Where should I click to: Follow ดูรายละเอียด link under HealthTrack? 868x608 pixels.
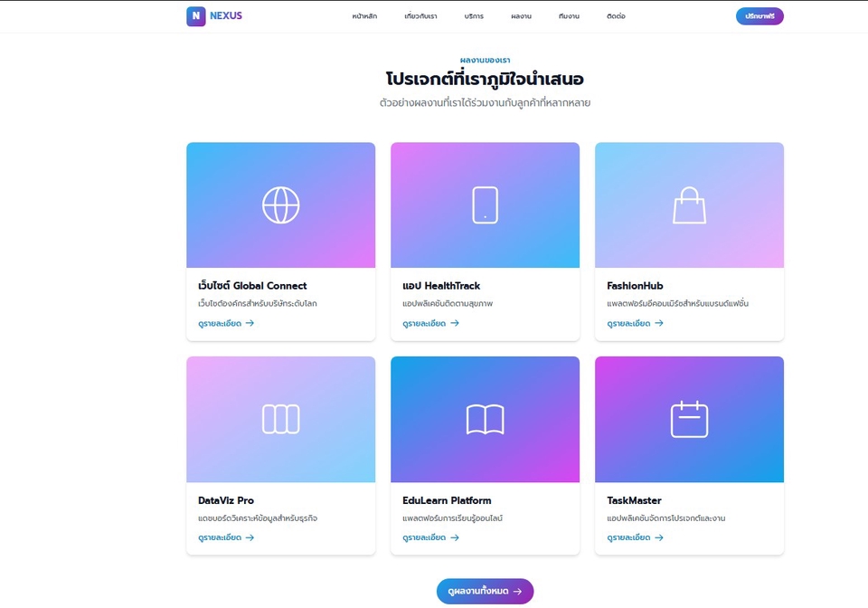point(430,323)
